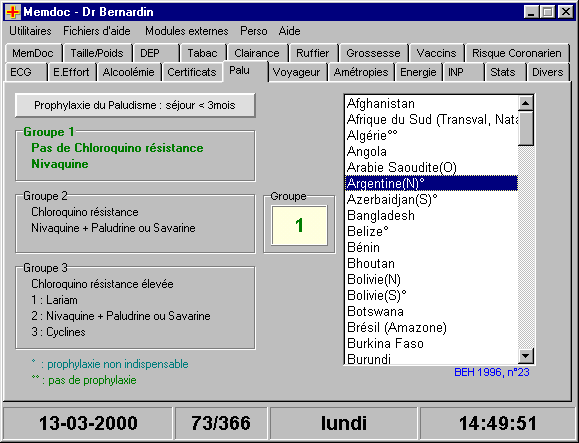
Task: Open the Utilitaires menu
Action: pyautogui.click(x=30, y=31)
